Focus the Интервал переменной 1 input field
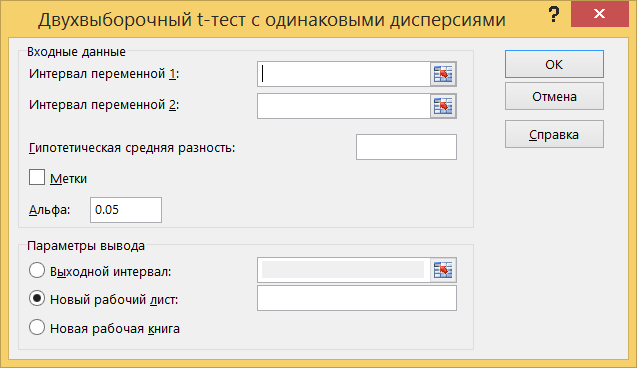637x368 pixels. pyautogui.click(x=344, y=74)
